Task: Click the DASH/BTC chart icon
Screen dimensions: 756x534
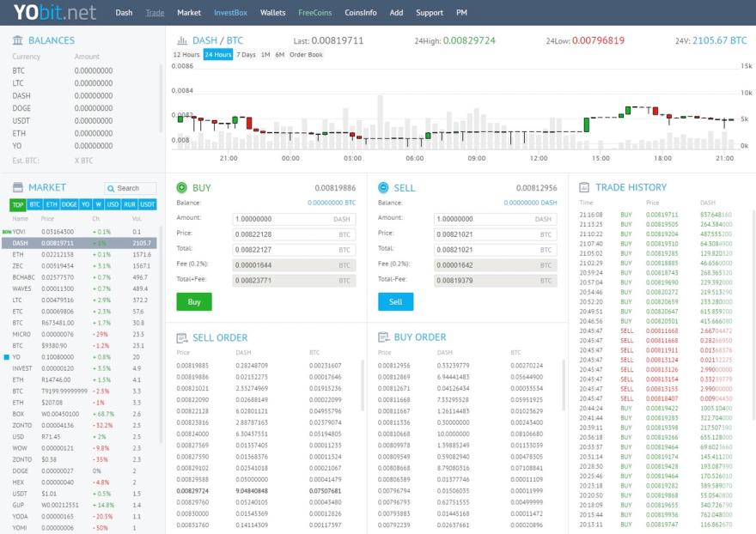Action: click(182, 40)
